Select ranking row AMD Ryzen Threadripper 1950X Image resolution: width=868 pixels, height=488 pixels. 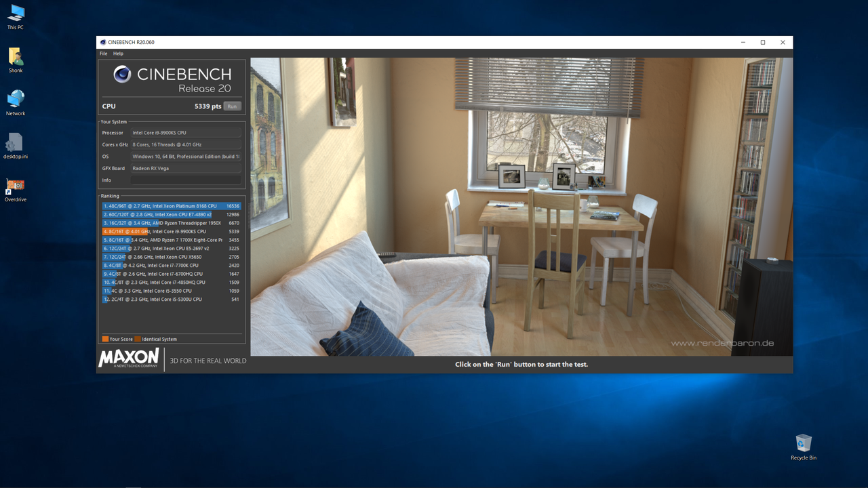[x=172, y=223]
